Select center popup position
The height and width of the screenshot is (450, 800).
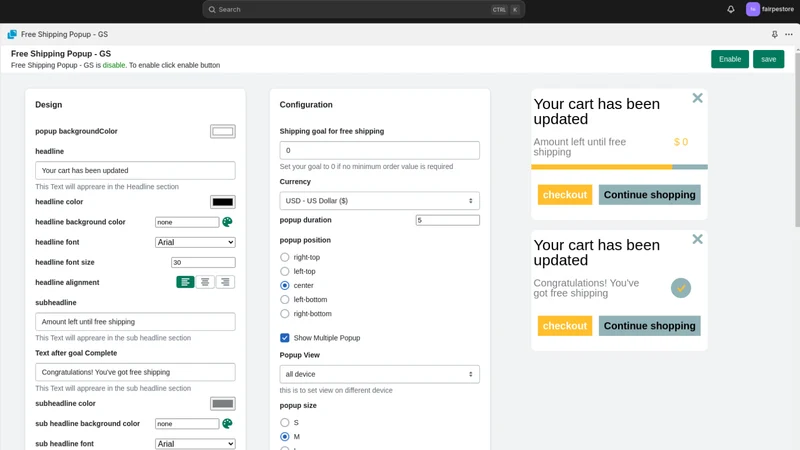coord(285,285)
